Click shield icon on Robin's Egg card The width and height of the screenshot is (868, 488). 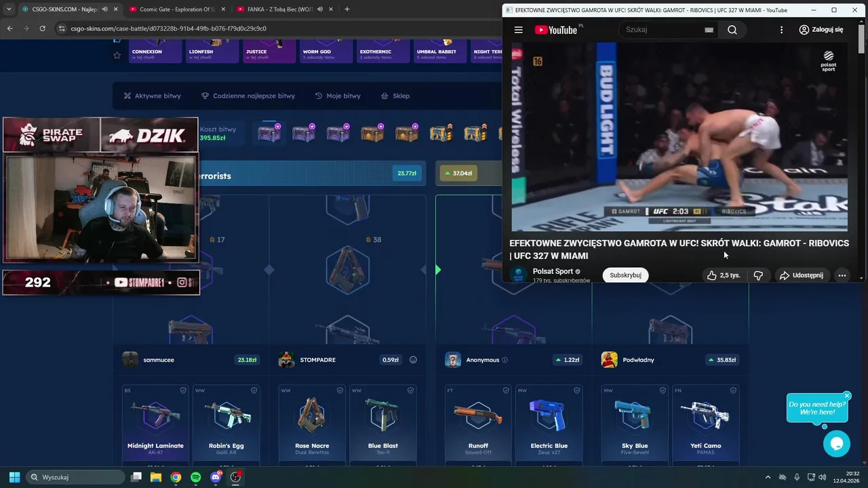(x=254, y=390)
